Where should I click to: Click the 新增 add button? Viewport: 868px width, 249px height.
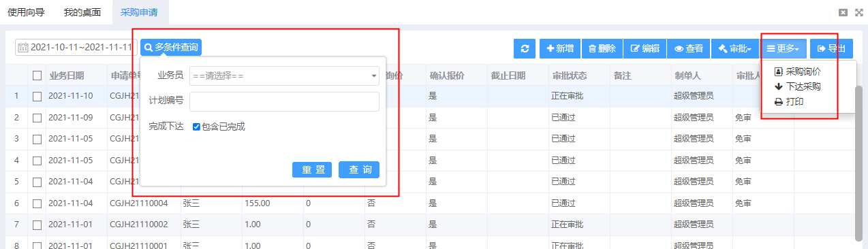pyautogui.click(x=560, y=48)
